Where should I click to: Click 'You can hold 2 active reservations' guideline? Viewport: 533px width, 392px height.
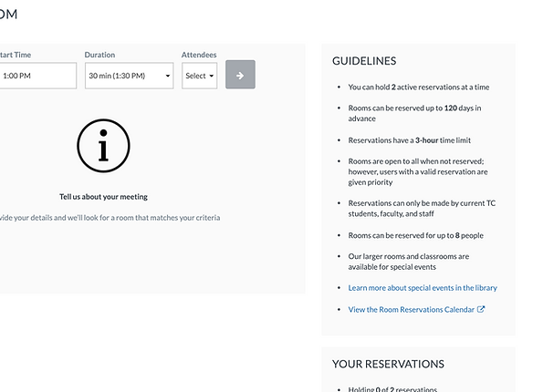click(x=418, y=88)
